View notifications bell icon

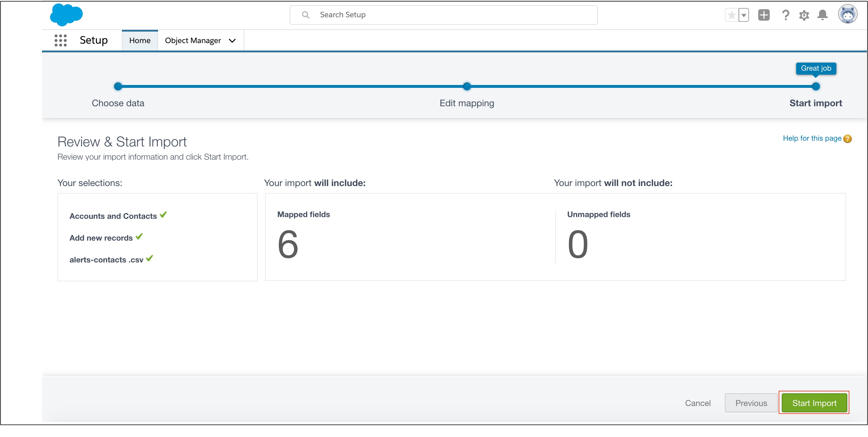tap(823, 15)
